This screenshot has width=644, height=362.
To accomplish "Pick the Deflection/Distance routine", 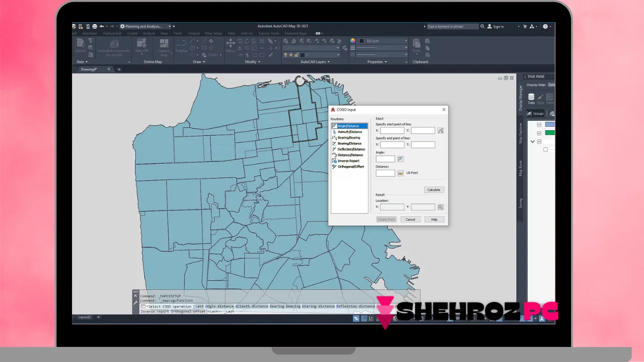I will (349, 149).
